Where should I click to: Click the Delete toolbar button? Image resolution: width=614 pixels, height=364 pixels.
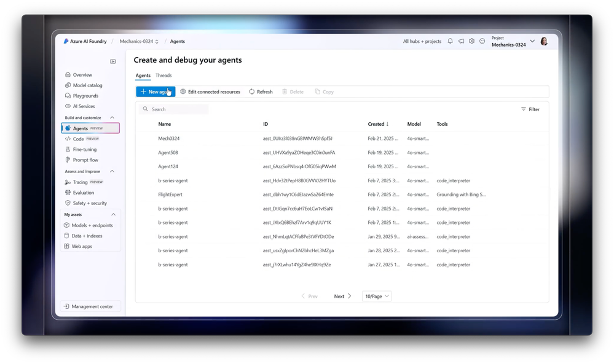(x=293, y=92)
